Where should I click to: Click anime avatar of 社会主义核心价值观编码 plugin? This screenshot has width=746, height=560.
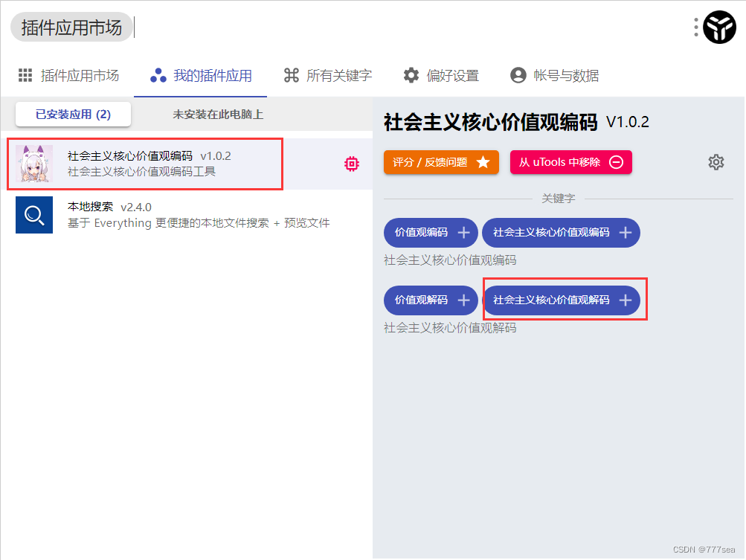34,164
